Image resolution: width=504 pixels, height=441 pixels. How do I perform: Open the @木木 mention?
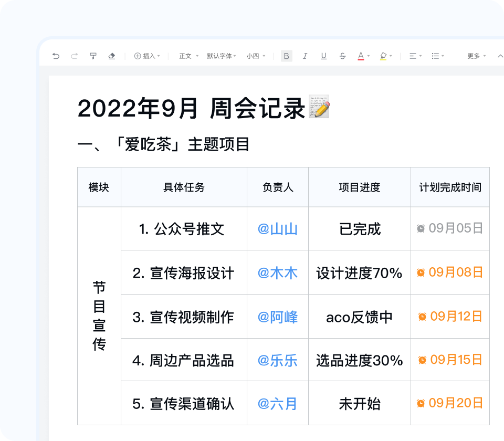coord(277,273)
